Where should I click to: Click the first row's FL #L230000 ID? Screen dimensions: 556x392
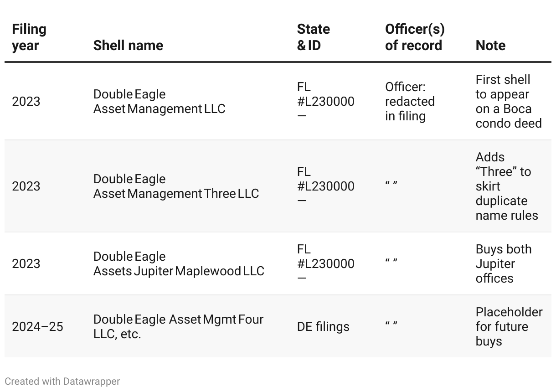point(325,102)
